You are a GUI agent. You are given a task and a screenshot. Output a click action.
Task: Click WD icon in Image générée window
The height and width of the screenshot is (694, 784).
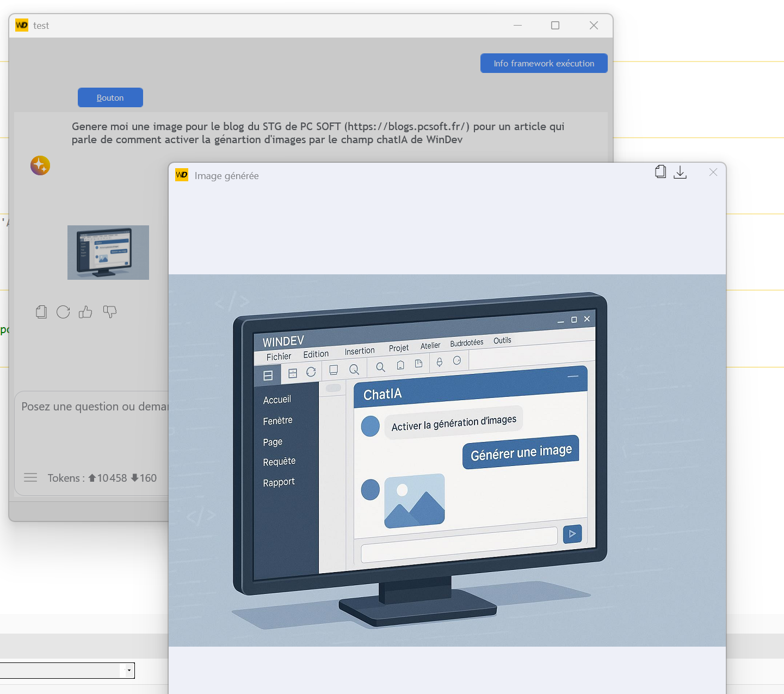coord(182,175)
